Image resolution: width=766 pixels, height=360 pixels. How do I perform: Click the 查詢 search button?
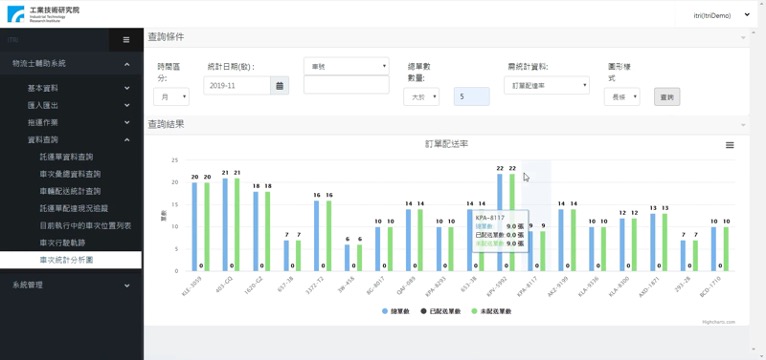click(667, 97)
